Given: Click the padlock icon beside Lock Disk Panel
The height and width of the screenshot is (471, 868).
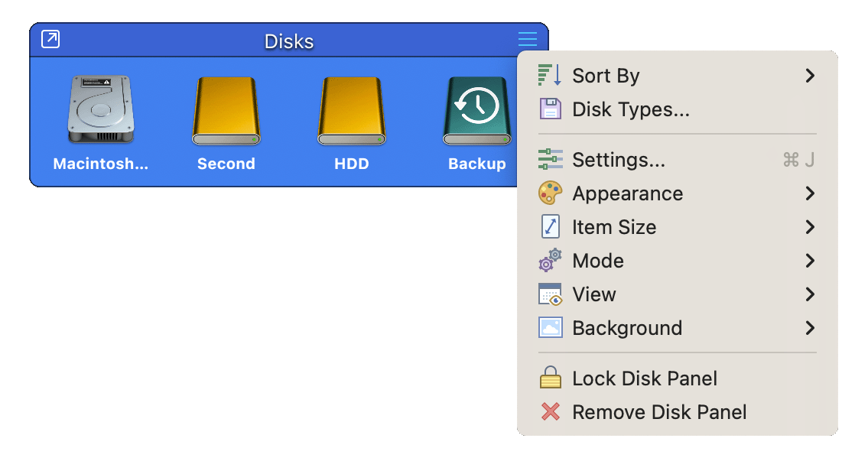Looking at the screenshot, I should [x=551, y=378].
